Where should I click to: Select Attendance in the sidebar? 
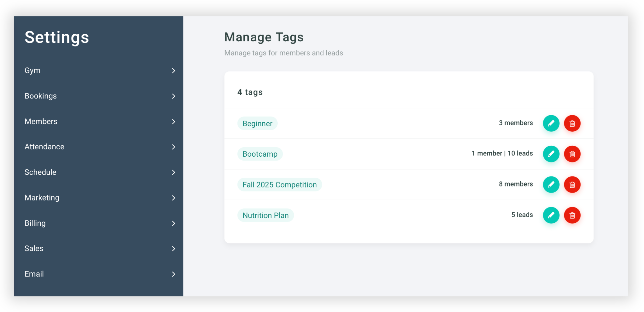pyautogui.click(x=99, y=147)
